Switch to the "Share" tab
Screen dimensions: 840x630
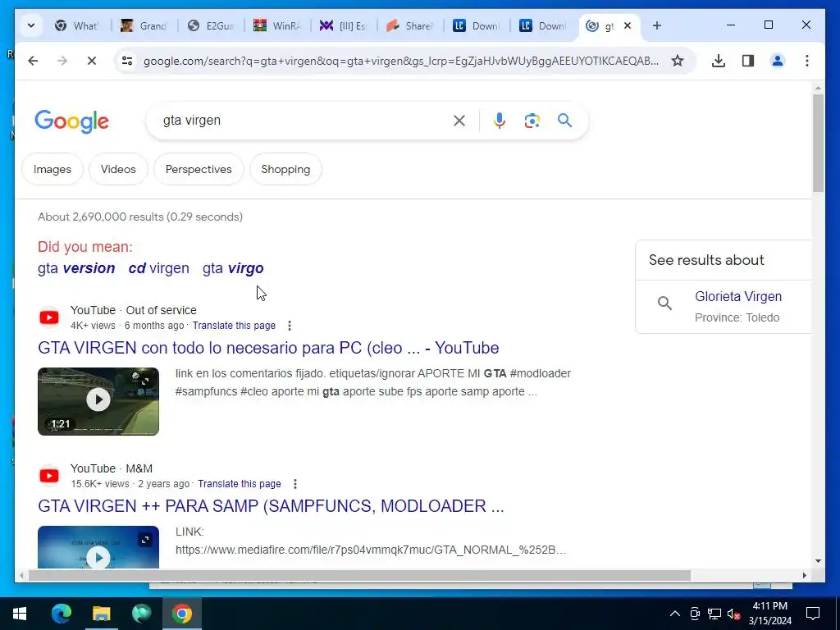click(410, 25)
